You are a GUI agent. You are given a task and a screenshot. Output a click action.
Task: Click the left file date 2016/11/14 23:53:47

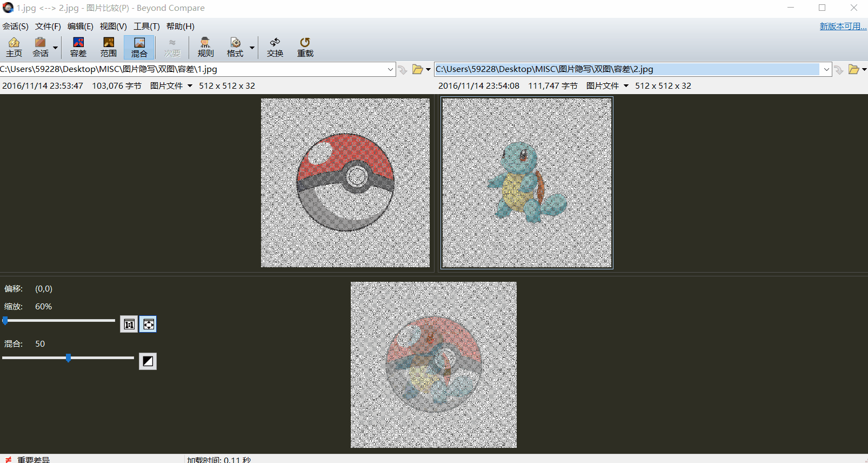click(x=43, y=85)
